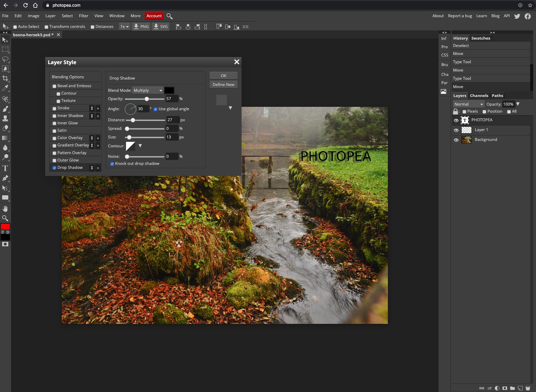Add another Drop Shadow with plus
The width and height of the screenshot is (536, 392).
98,168
